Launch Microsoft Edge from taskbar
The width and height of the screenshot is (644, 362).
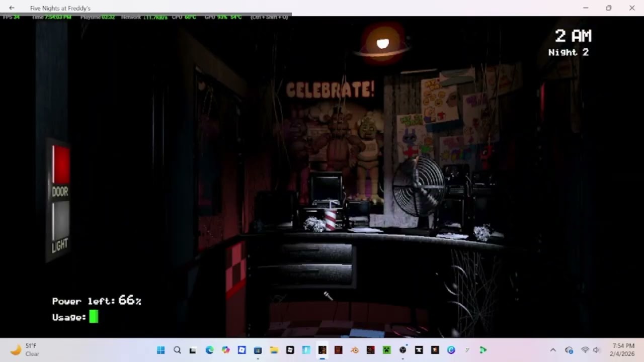[x=209, y=350]
